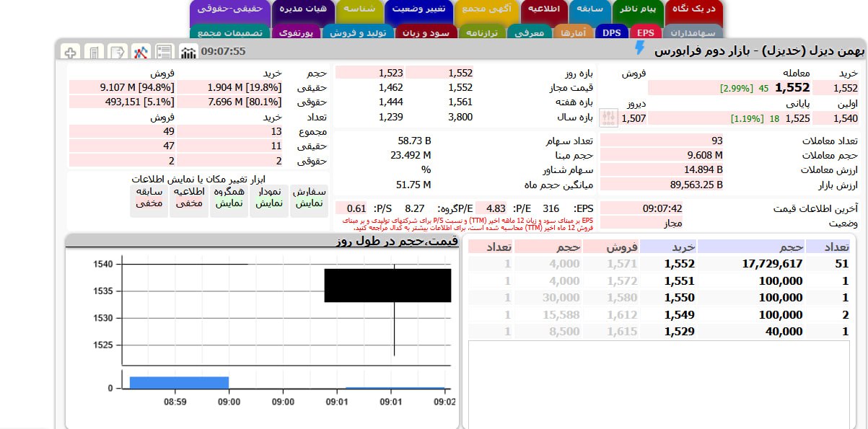Switch to the ترازنامه tab
Screen dimensions: 868x429
(x=483, y=32)
